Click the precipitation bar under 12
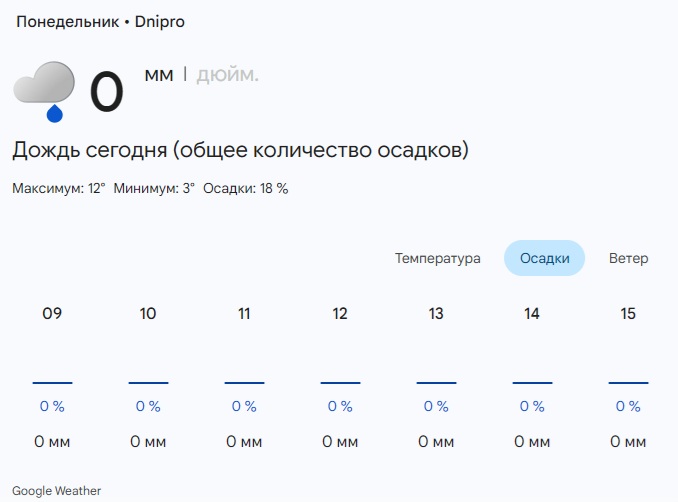The image size is (678, 502). [340, 382]
